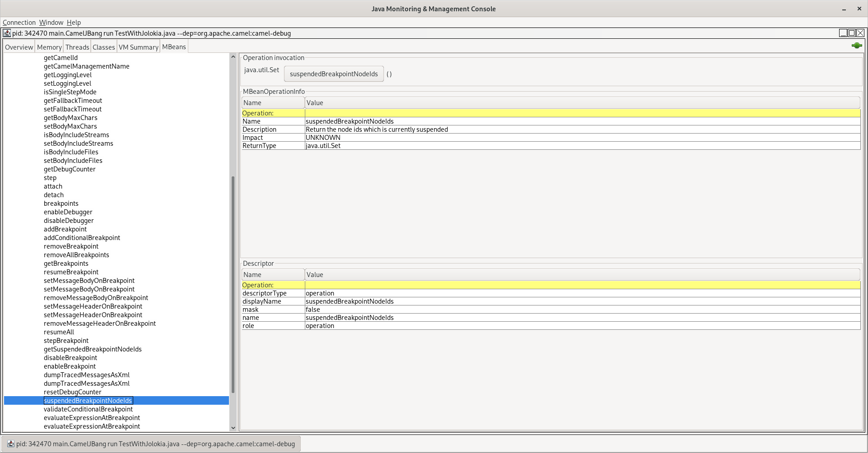
Task: Click the green connection status icon
Action: (x=856, y=45)
